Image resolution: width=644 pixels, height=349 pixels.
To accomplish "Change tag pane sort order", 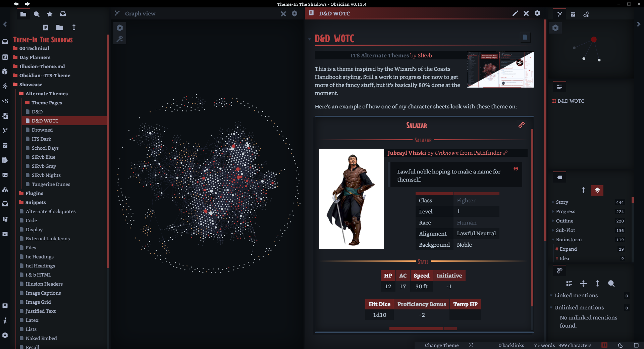I will [x=583, y=190].
